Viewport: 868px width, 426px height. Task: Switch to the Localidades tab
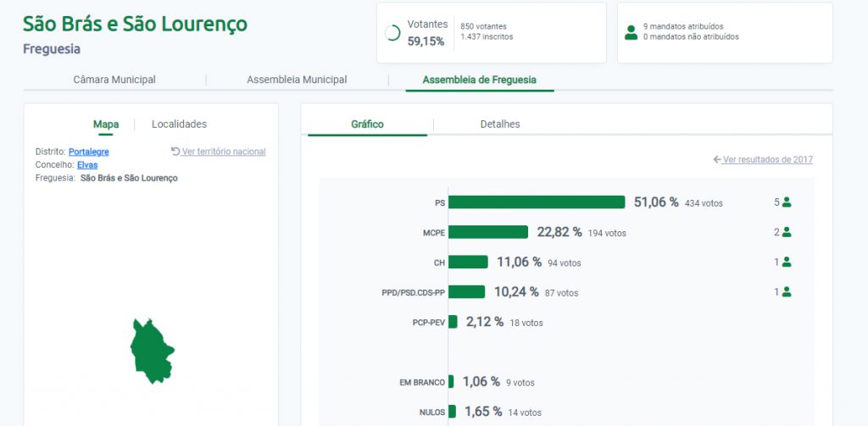click(179, 124)
